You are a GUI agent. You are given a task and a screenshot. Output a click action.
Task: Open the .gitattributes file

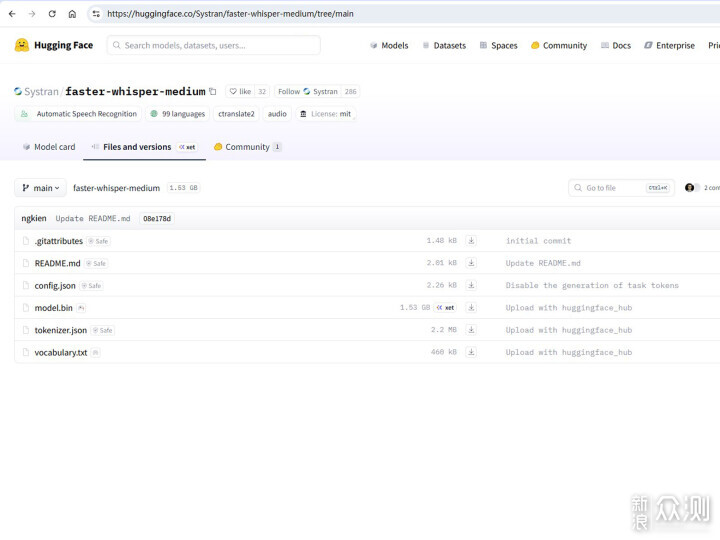point(59,241)
